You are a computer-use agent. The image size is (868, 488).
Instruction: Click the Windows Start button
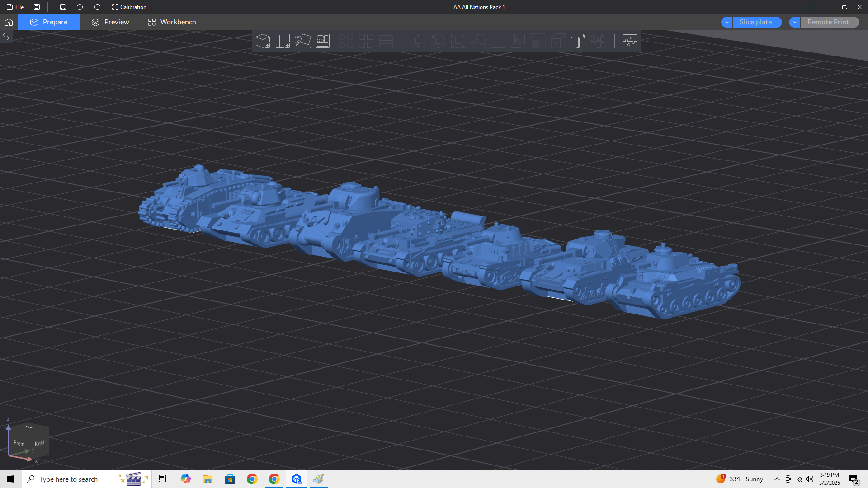pyautogui.click(x=11, y=479)
